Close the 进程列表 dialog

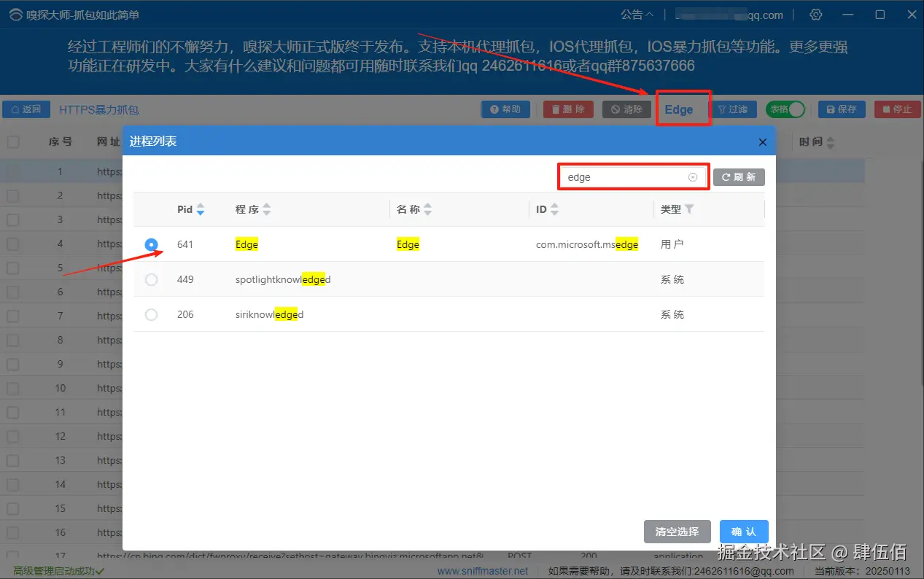pyautogui.click(x=763, y=142)
